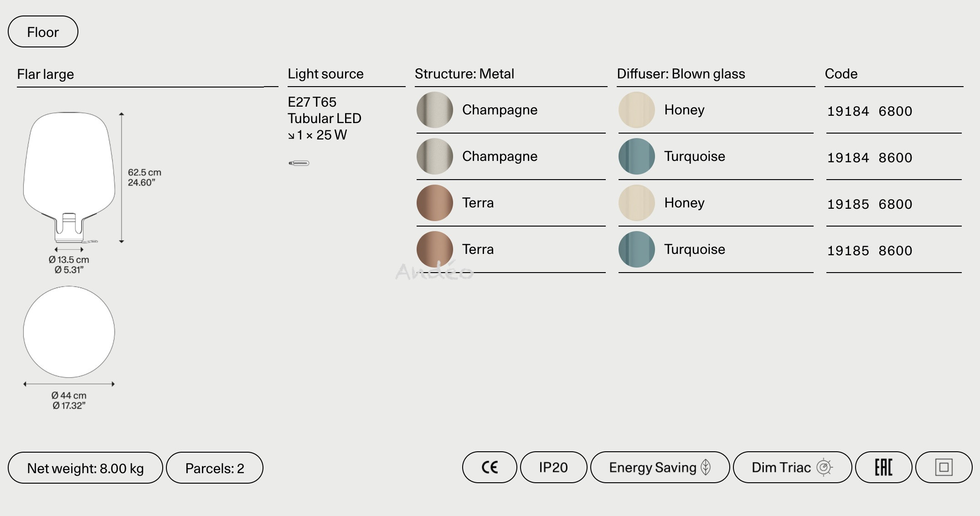Click the Ø 17.32" diameter label
The width and height of the screenshot is (980, 516).
[x=69, y=406]
